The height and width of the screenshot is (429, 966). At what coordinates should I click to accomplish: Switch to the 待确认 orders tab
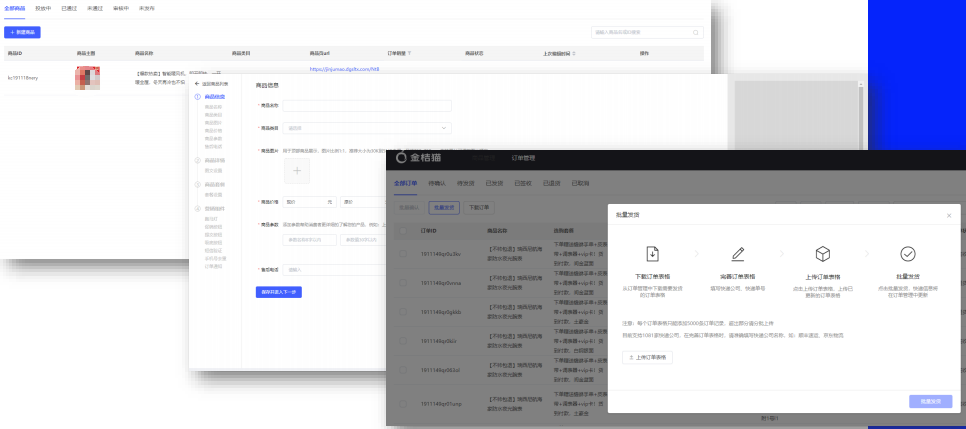click(x=437, y=184)
